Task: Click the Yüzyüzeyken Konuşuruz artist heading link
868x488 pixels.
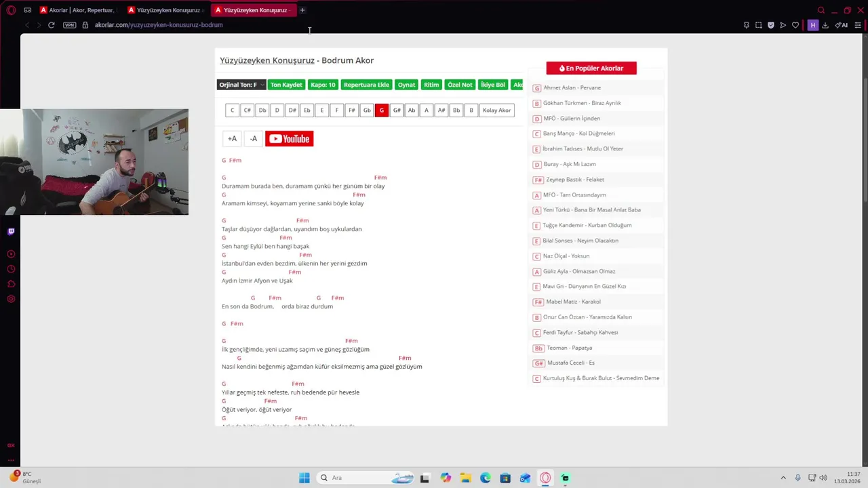Action: coord(267,60)
